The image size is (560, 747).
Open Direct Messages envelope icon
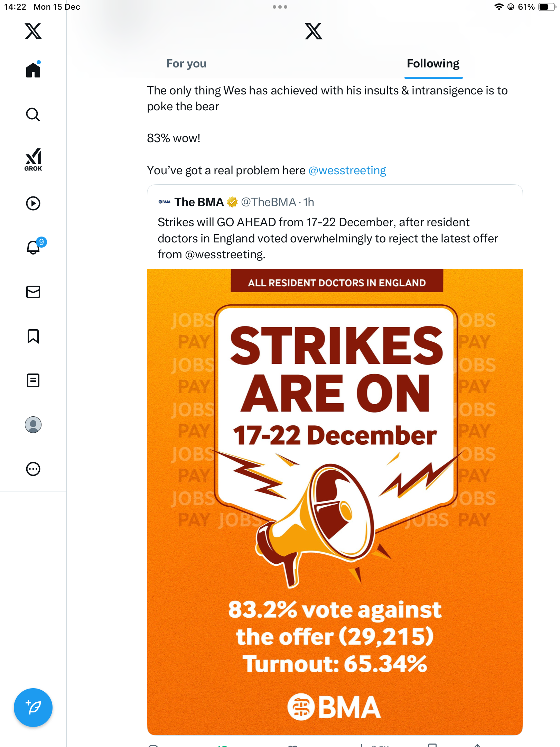[33, 292]
